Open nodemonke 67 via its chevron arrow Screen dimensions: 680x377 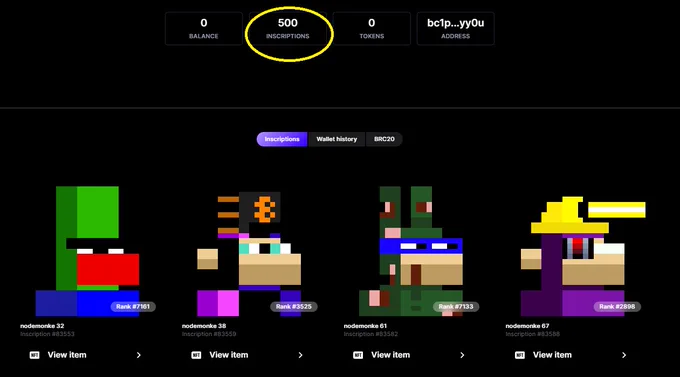coord(624,355)
